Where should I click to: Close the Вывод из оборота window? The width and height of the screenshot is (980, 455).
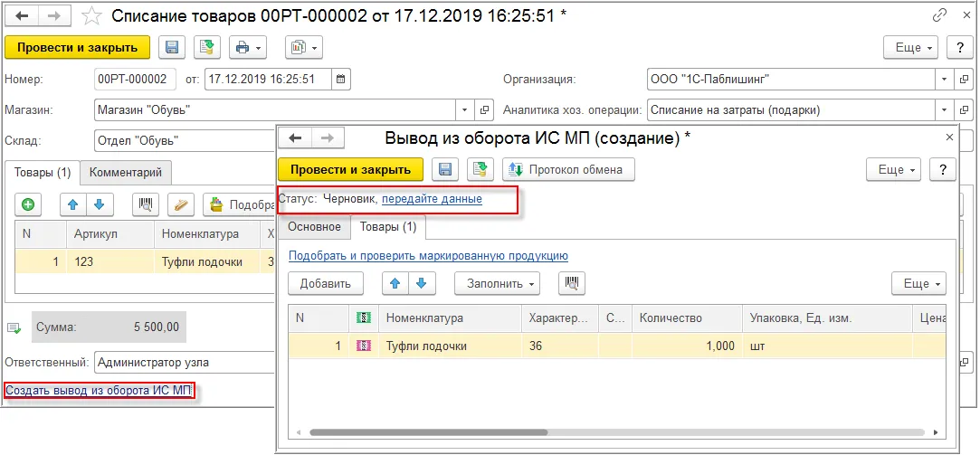coord(949,137)
